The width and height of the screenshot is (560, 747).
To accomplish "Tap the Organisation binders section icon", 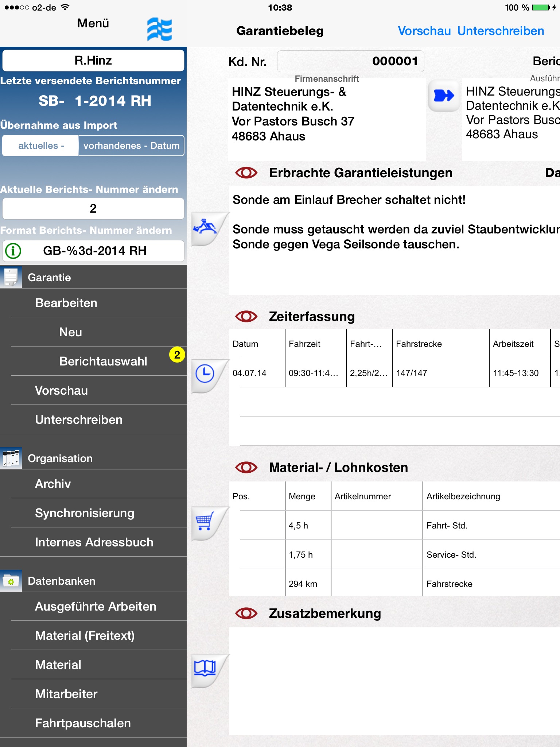I will [x=11, y=458].
